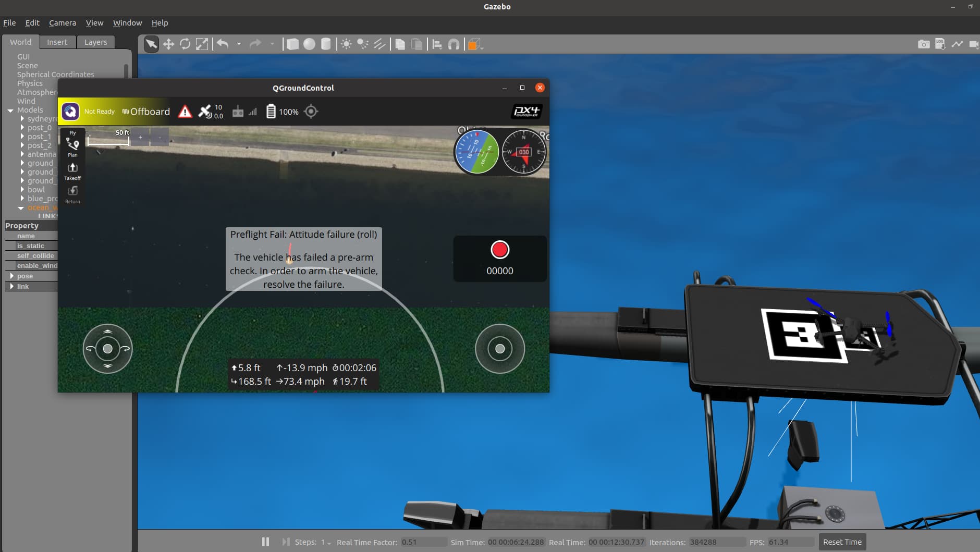Click the Paste icon in toolbar
Image resolution: width=980 pixels, height=552 pixels.
416,44
